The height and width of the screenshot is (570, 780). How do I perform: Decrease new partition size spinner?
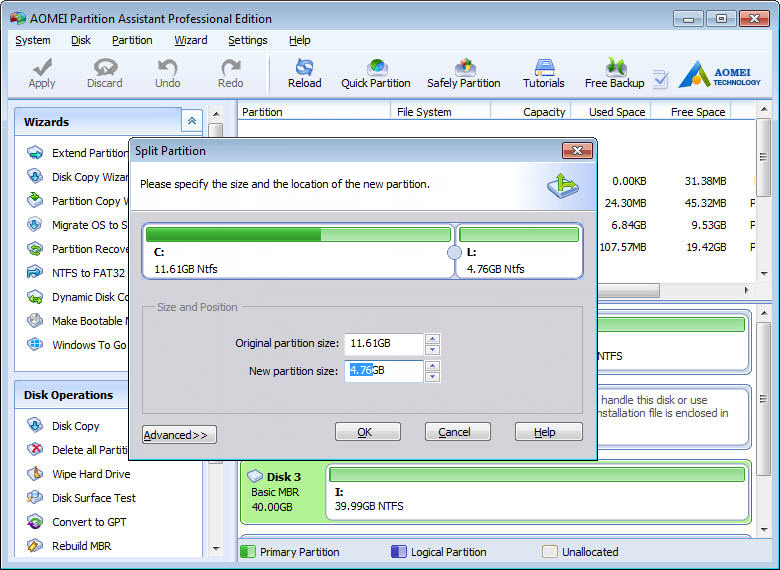coord(432,377)
